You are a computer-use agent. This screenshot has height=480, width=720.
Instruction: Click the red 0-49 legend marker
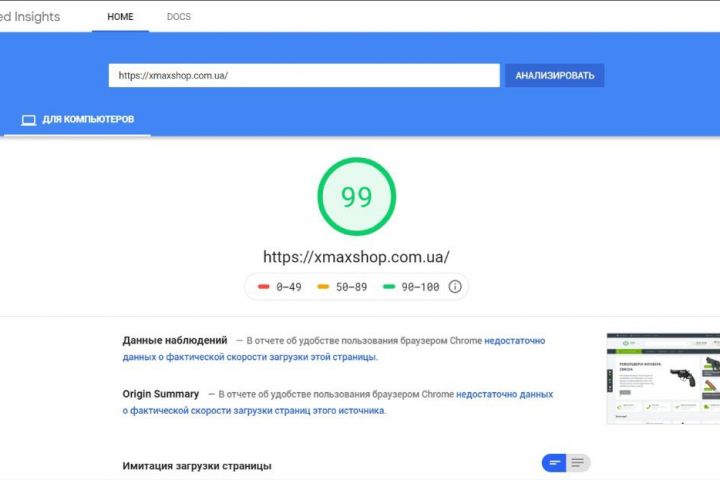pos(264,286)
